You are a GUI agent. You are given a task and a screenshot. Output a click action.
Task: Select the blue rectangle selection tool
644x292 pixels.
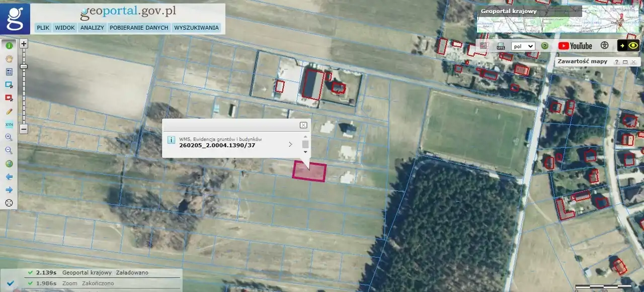[9, 84]
